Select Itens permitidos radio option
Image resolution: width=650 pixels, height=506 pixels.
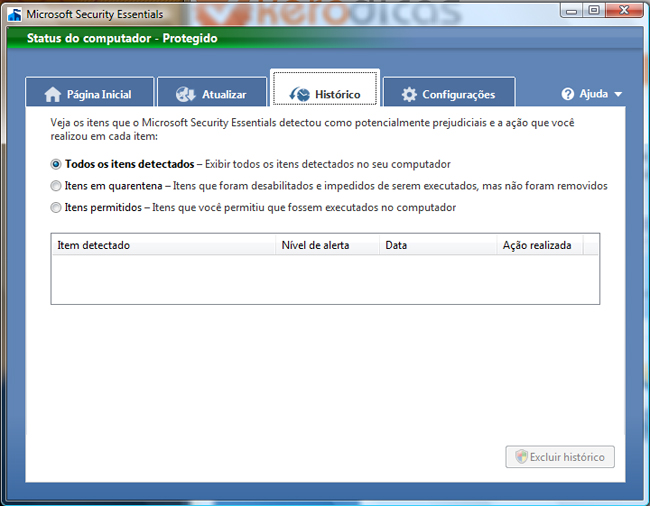coord(56,207)
